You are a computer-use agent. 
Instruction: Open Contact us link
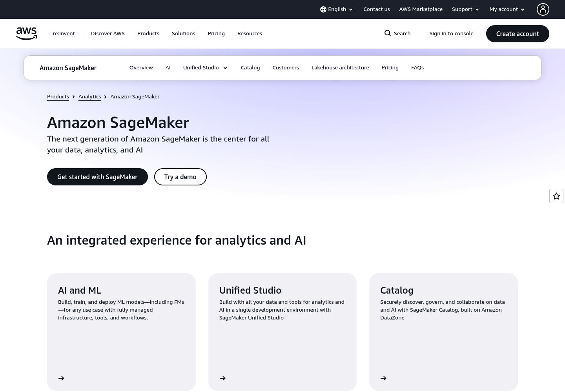pyautogui.click(x=377, y=9)
